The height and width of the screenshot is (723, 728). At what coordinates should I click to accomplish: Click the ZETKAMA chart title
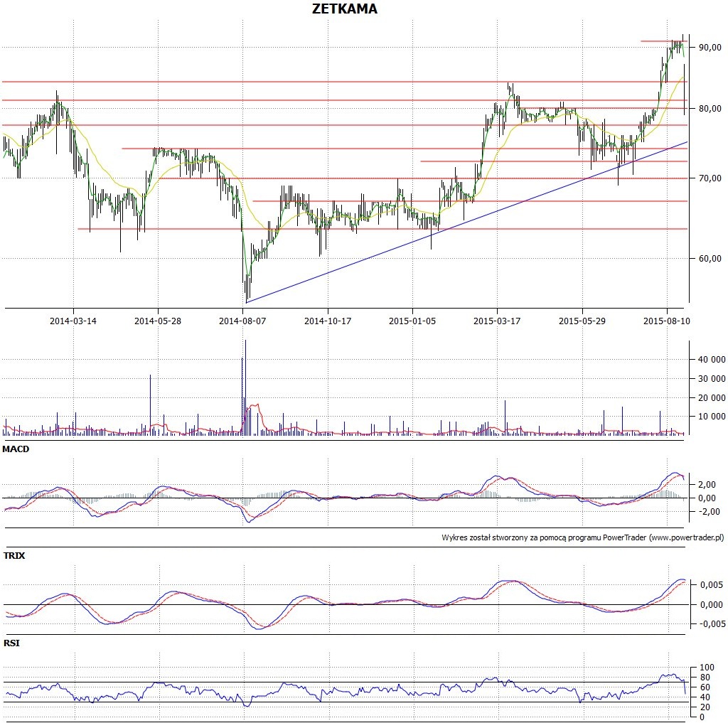coord(344,9)
